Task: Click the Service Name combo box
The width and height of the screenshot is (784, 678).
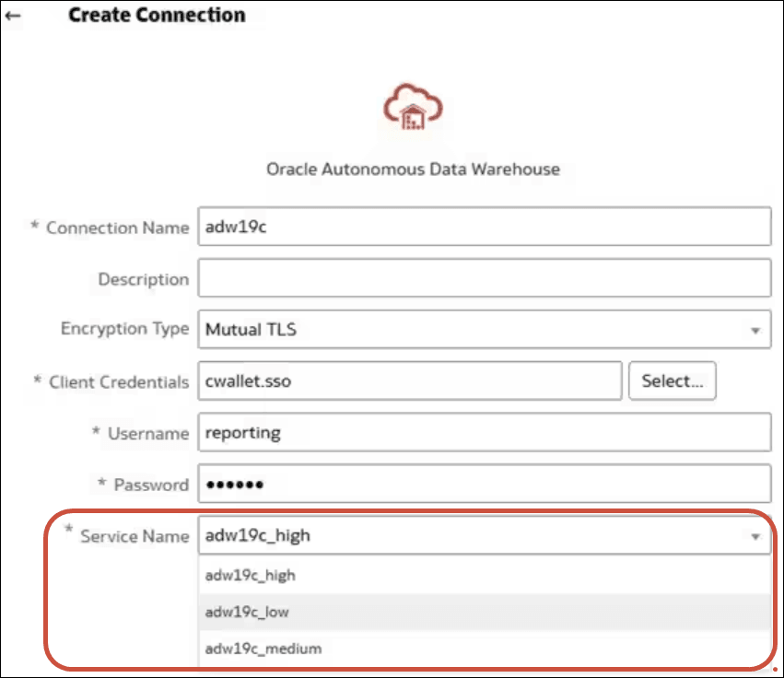Action: click(470, 536)
